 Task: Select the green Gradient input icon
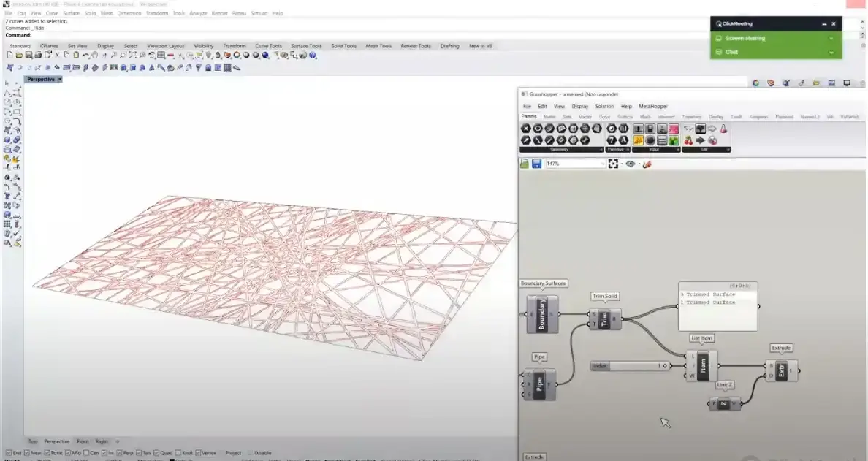click(x=674, y=140)
